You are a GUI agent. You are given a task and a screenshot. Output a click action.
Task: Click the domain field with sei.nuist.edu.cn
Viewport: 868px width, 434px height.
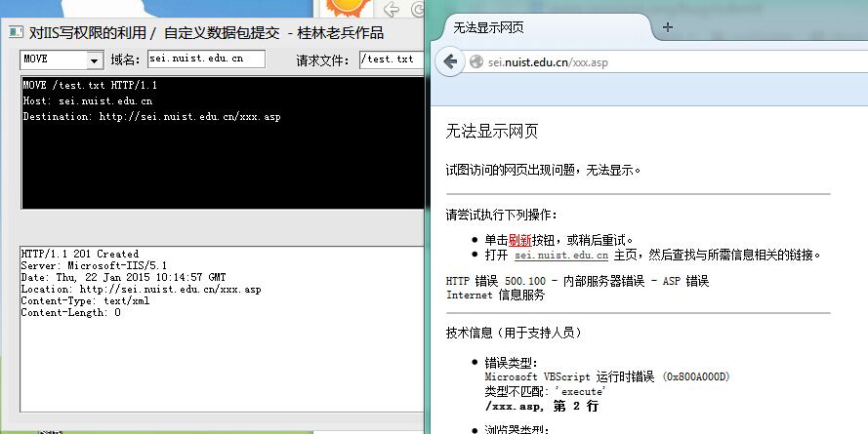[206, 59]
